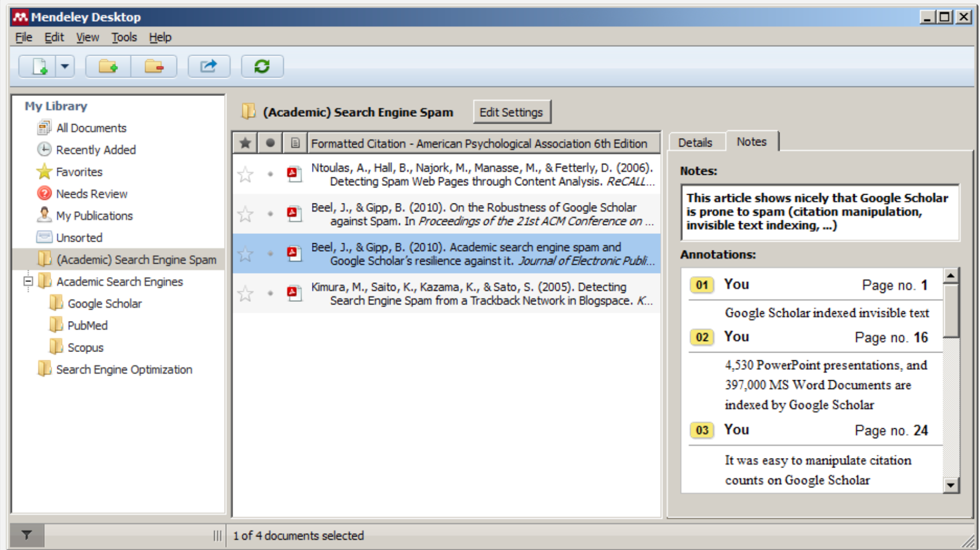
Task: Open PDF icon of Robustness of Google Scholar entry
Action: [295, 214]
